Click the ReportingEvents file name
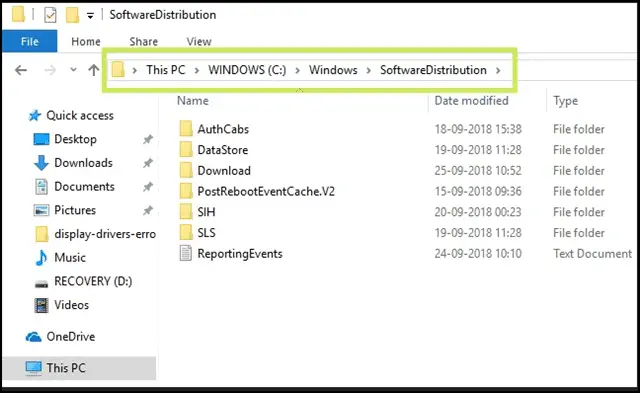The height and width of the screenshot is (393, 640). coord(240,254)
